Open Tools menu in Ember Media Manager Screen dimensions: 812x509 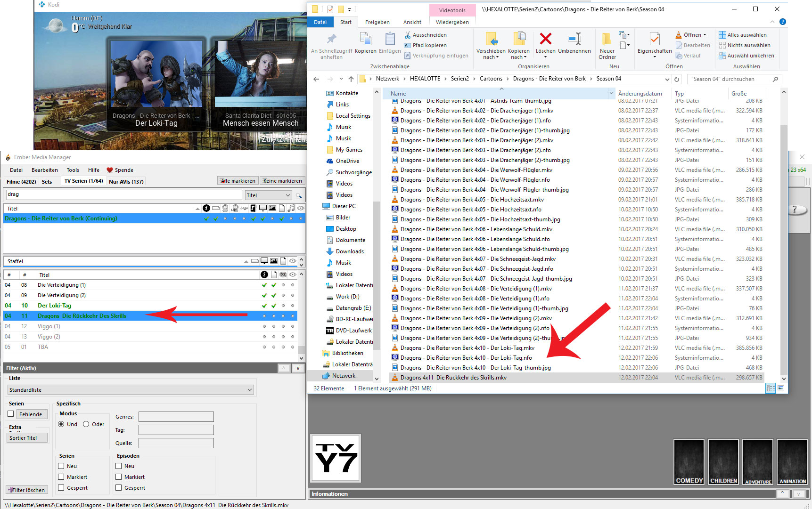point(73,170)
